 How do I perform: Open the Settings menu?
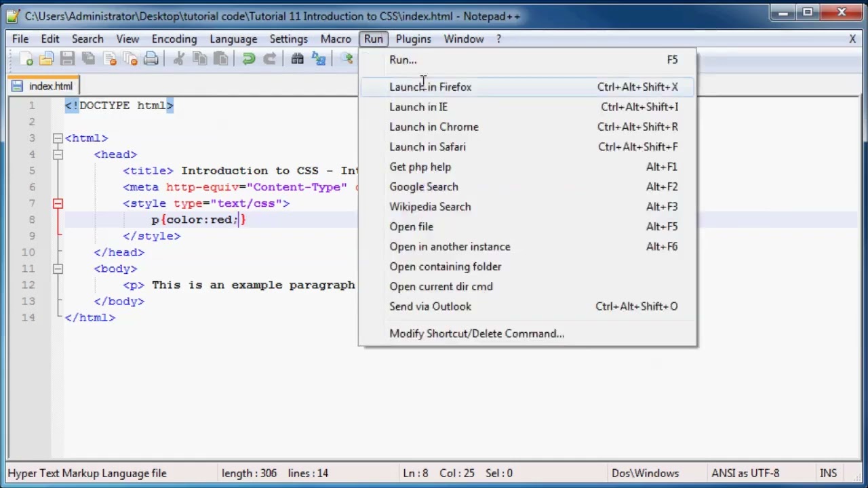[x=289, y=39]
